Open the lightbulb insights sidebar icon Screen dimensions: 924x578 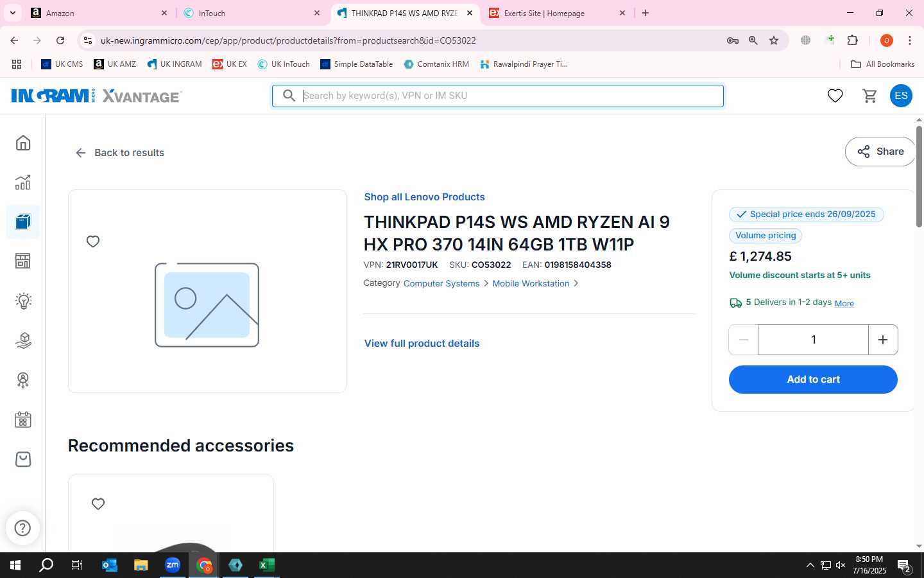pos(23,301)
